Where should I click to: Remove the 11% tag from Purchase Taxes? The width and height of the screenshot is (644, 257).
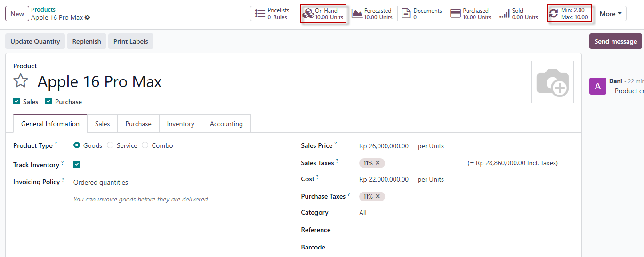point(378,196)
